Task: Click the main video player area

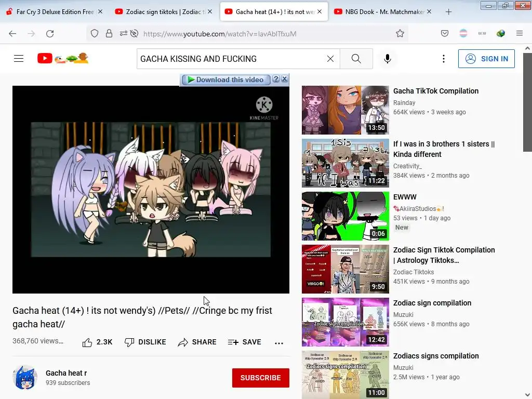Action: pyautogui.click(x=151, y=189)
